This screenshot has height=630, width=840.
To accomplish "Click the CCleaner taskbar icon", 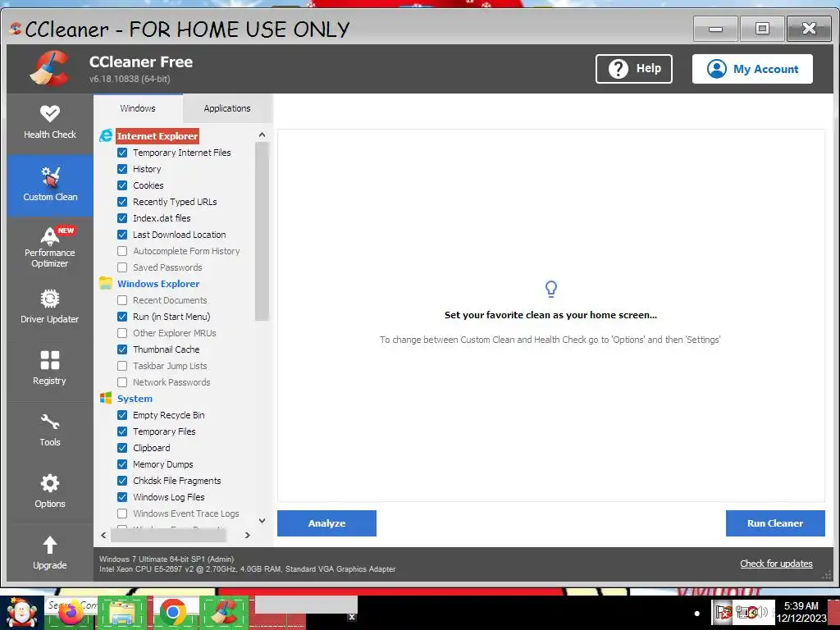I will tap(224, 612).
